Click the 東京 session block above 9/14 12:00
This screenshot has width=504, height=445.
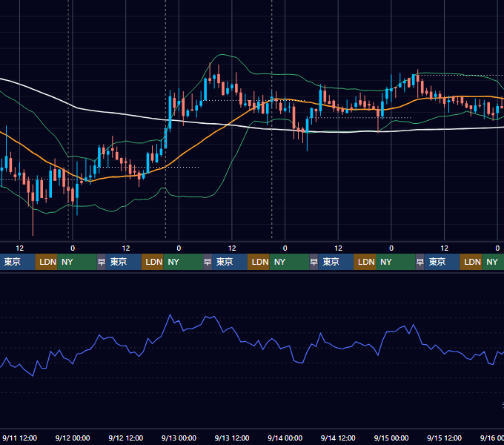click(x=336, y=262)
